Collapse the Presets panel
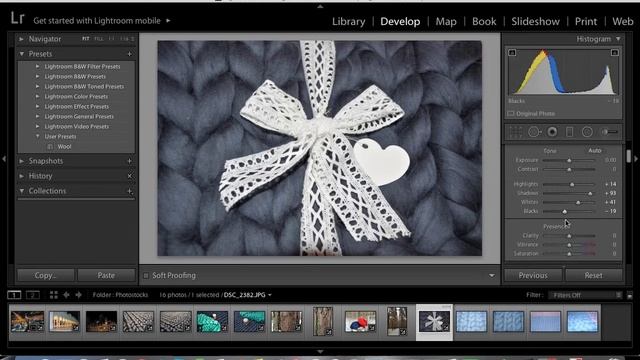This screenshot has width=640, height=360. click(x=21, y=54)
